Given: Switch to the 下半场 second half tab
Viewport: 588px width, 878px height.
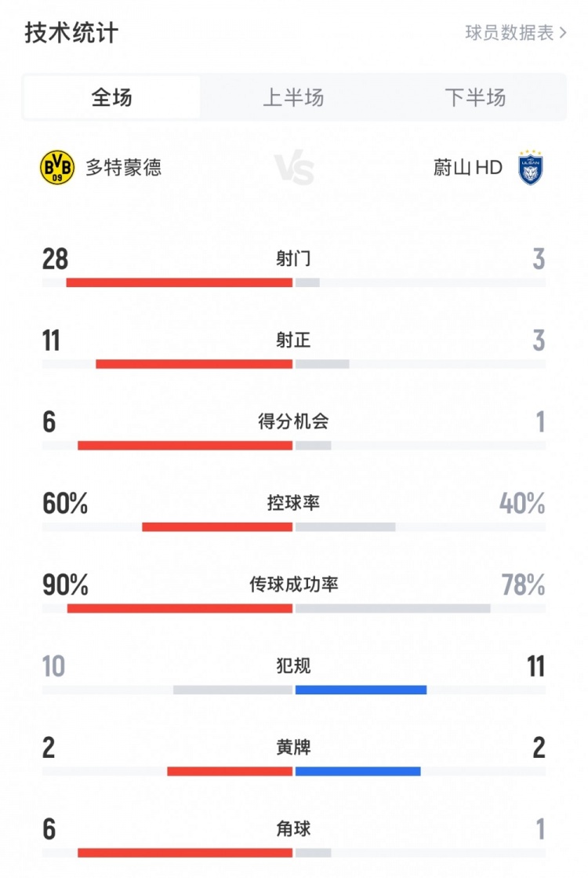Looking at the screenshot, I should tap(475, 97).
